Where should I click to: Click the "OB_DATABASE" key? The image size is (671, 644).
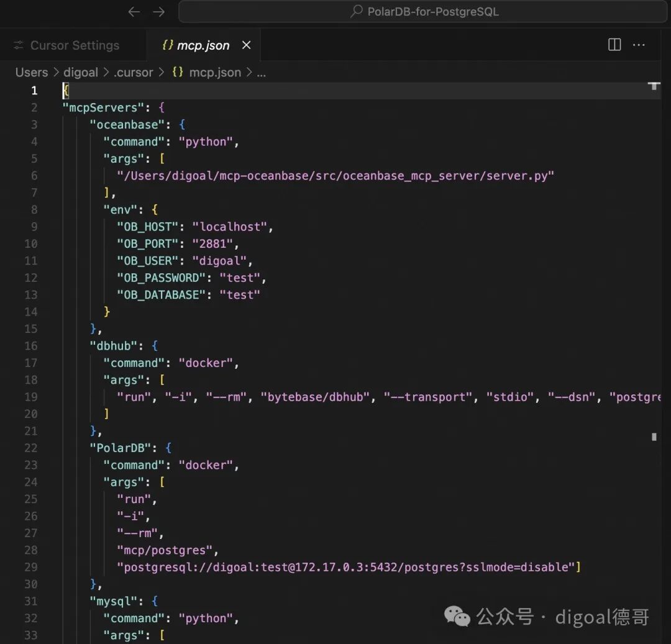coord(162,295)
